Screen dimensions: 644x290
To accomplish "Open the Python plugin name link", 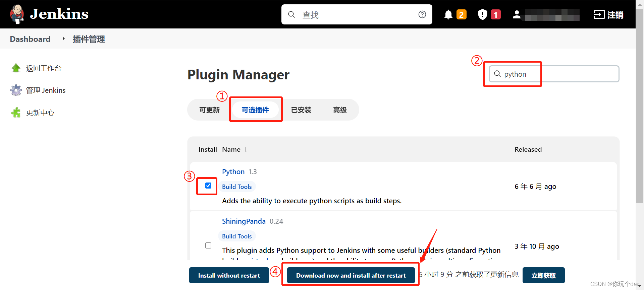I will click(x=233, y=172).
